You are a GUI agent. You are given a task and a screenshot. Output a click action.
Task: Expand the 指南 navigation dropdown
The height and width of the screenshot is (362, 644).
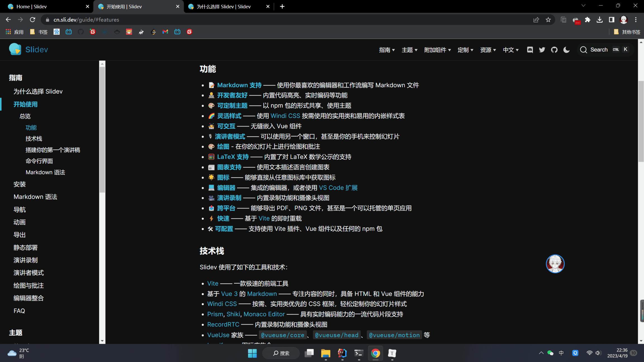(387, 50)
